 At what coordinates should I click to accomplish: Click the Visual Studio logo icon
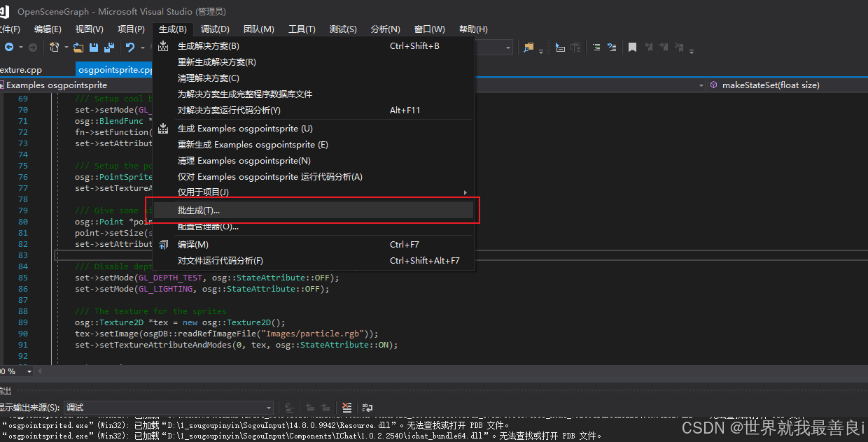(x=3, y=12)
